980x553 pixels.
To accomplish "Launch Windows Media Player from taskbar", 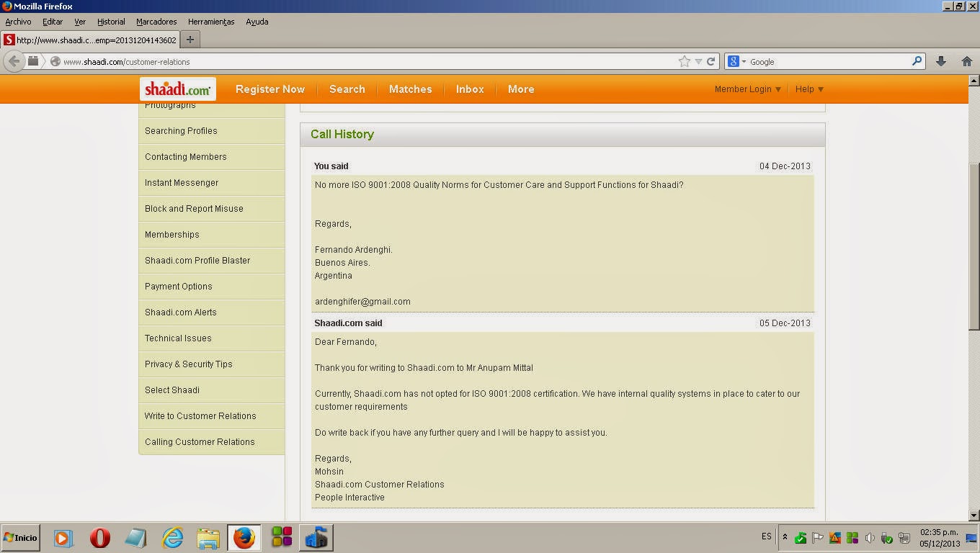I will pyautogui.click(x=63, y=538).
